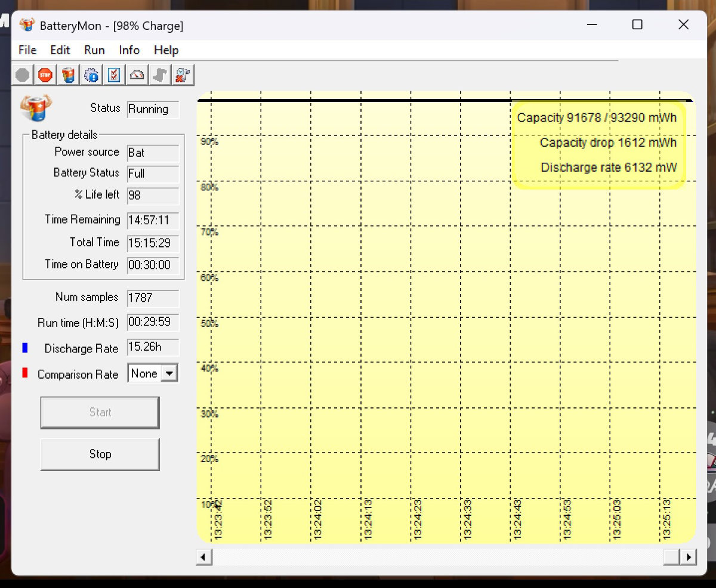Click the Battery details group label
Viewport: 716px width, 588px height.
(64, 135)
